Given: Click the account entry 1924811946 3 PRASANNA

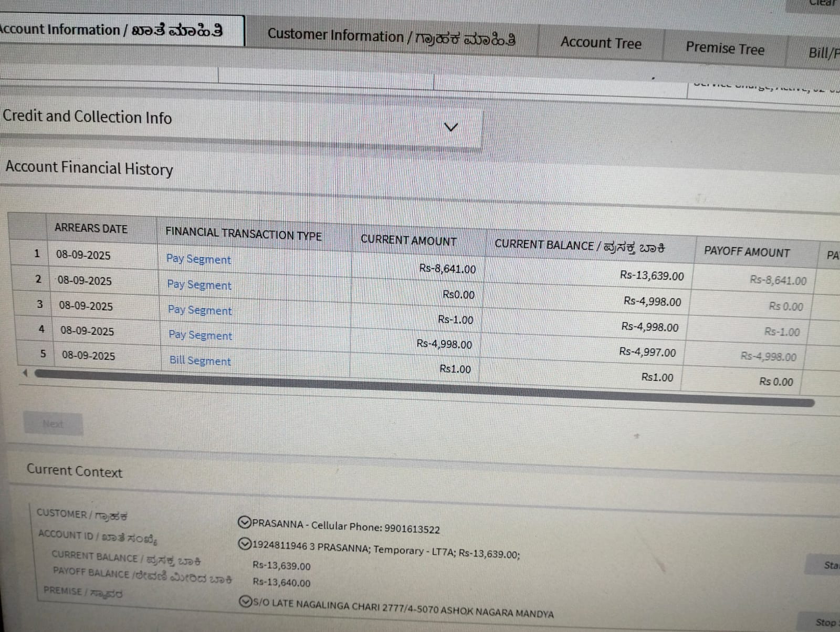Looking at the screenshot, I should coord(386,550).
